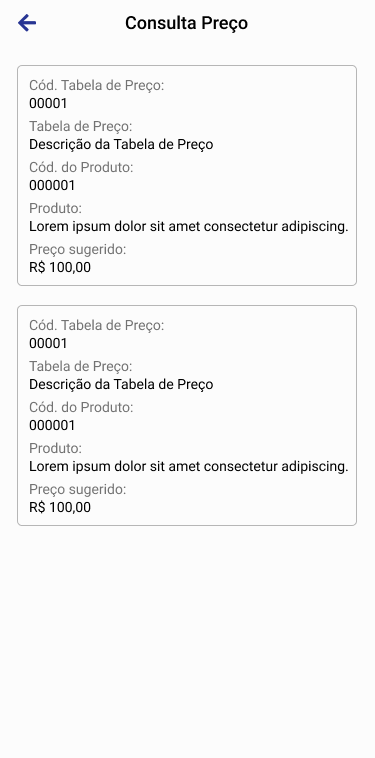The height and width of the screenshot is (758, 375).
Task: Click Produto label in second card
Action: tap(56, 449)
